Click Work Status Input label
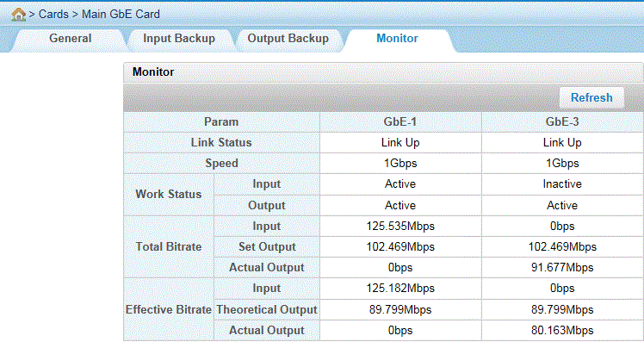The height and width of the screenshot is (342, 644). pyautogui.click(x=267, y=183)
